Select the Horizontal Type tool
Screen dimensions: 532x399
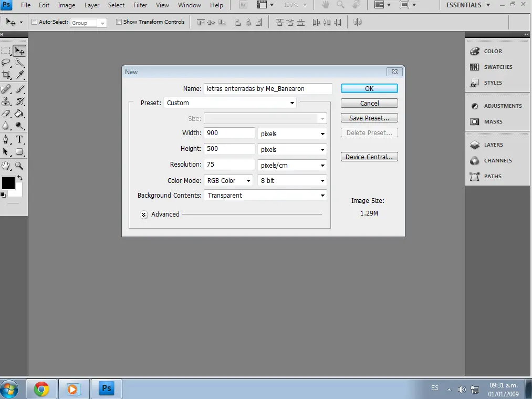point(19,139)
